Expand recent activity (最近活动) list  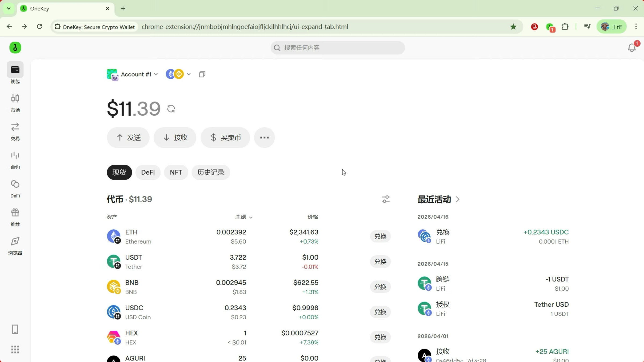[439, 199]
